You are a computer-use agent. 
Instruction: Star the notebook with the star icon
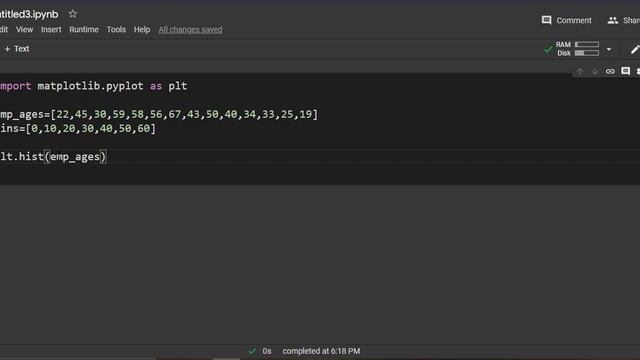(73, 14)
